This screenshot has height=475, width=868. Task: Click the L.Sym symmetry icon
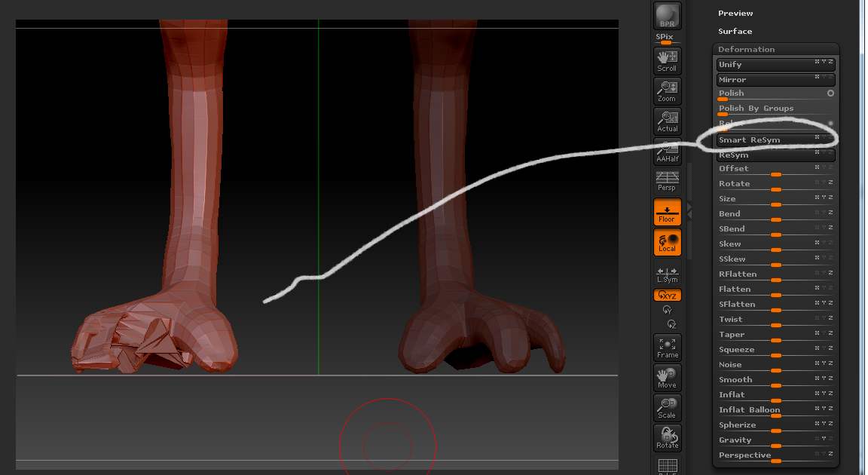click(x=666, y=275)
